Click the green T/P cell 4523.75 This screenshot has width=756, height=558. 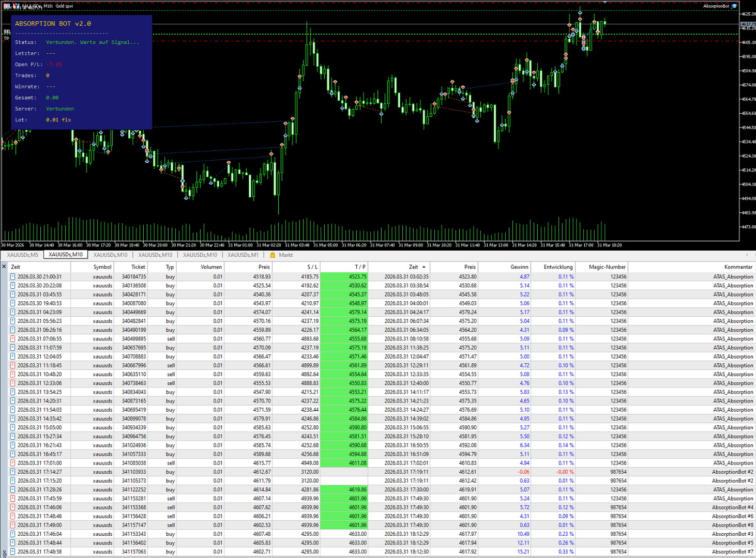pos(344,277)
